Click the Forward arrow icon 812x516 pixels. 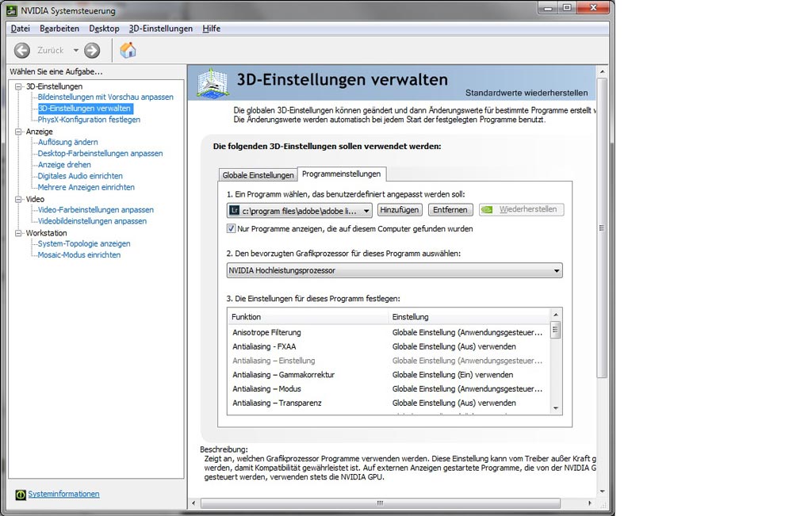(x=92, y=50)
